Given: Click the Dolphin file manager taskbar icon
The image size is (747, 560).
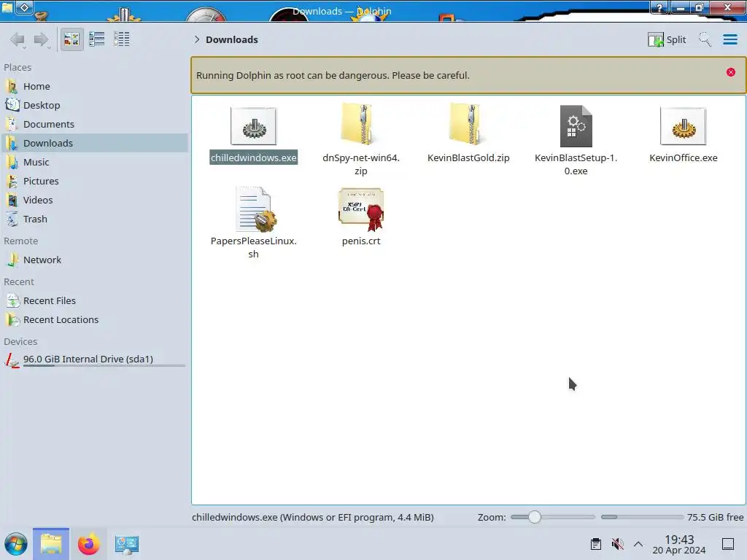Looking at the screenshot, I should tap(51, 544).
